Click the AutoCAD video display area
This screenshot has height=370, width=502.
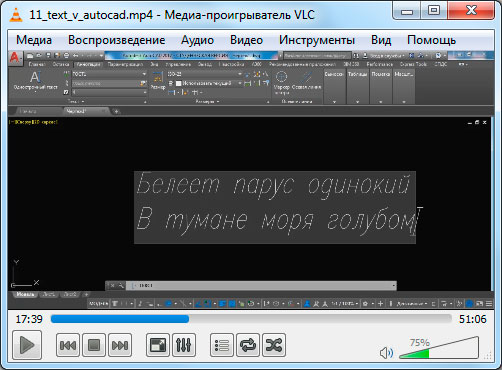pyautogui.click(x=251, y=179)
